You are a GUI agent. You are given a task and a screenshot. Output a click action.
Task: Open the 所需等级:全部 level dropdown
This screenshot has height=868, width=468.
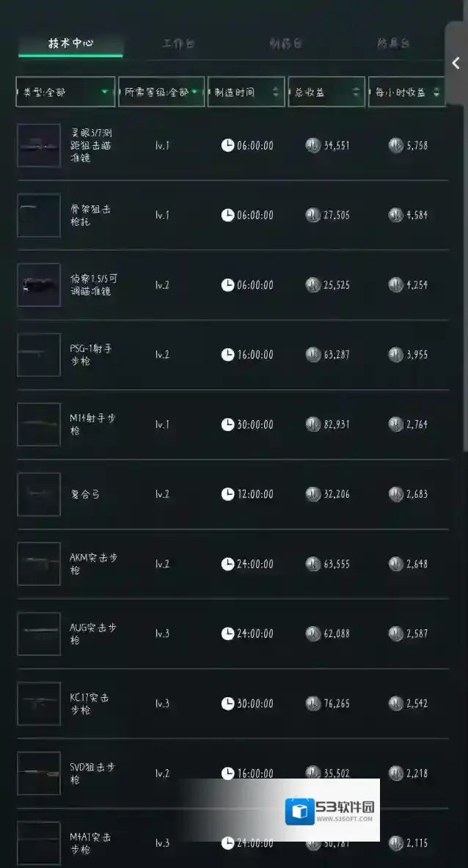161,92
